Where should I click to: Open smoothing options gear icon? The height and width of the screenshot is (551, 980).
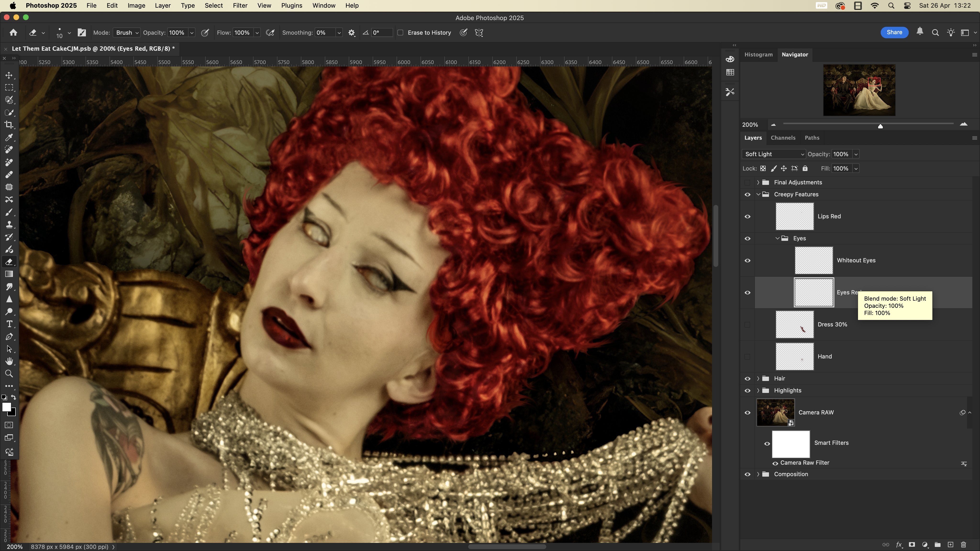[351, 33]
